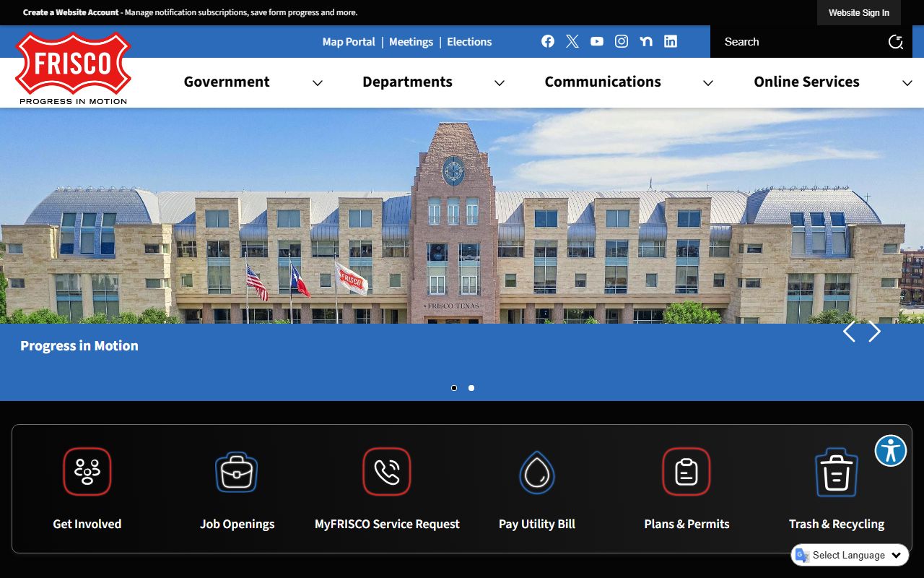Select the first slideshow indicator dot
This screenshot has height=578, width=924.
pyautogui.click(x=454, y=388)
